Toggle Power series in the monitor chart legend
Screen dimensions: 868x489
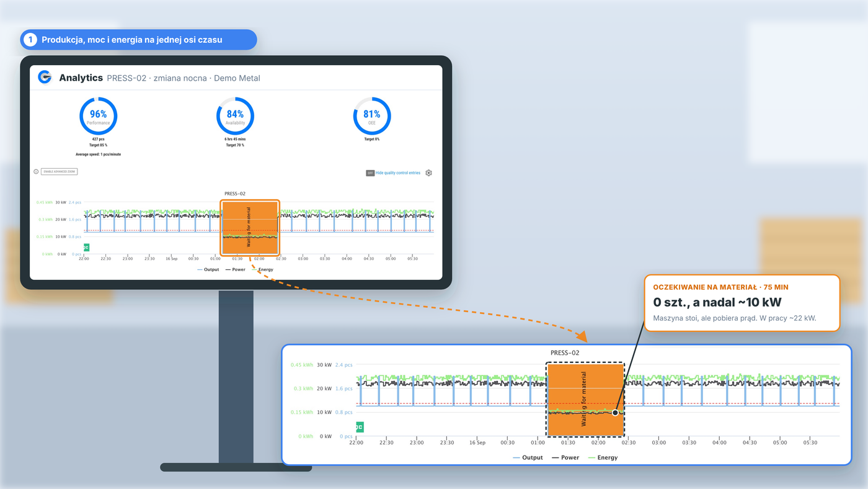235,269
